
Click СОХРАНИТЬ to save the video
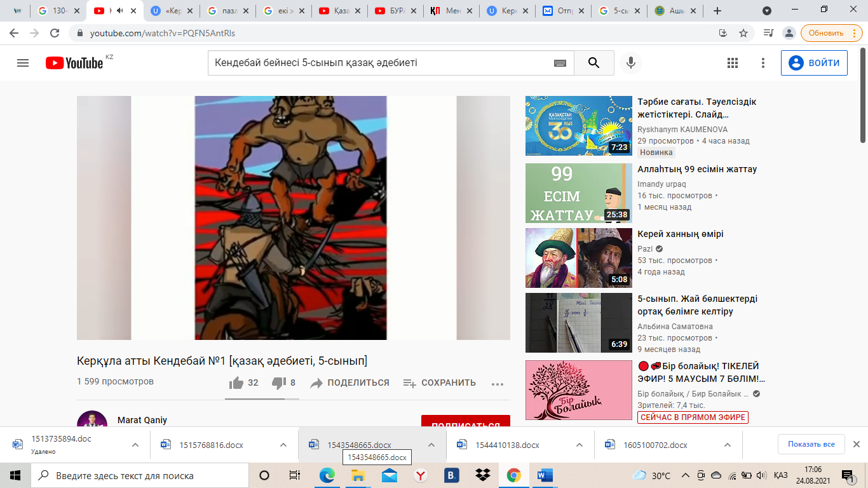pyautogui.click(x=440, y=383)
